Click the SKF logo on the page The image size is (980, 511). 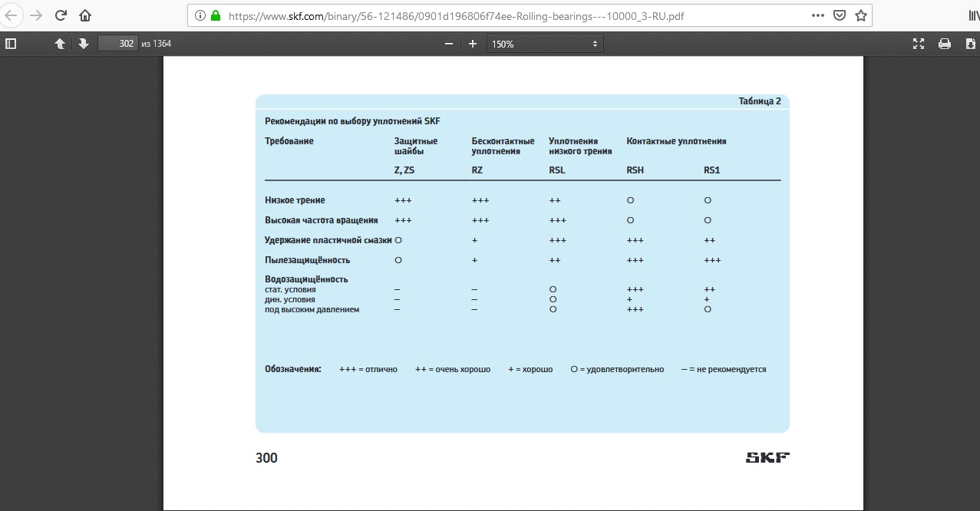(767, 458)
